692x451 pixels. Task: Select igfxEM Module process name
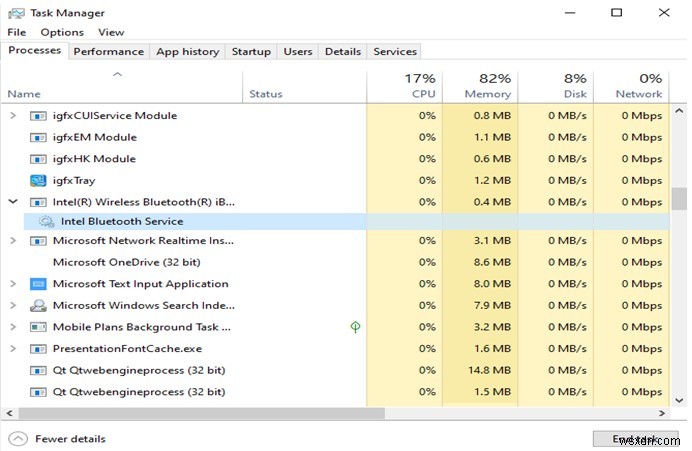click(95, 137)
